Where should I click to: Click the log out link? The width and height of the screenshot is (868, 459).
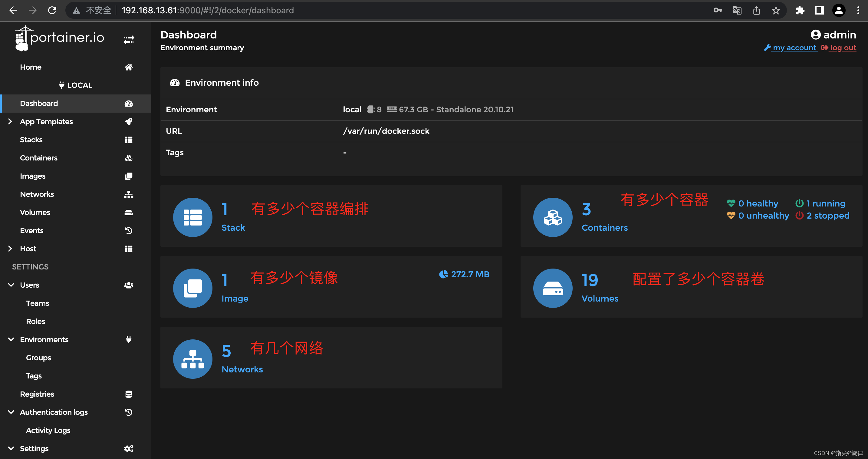[x=842, y=48]
